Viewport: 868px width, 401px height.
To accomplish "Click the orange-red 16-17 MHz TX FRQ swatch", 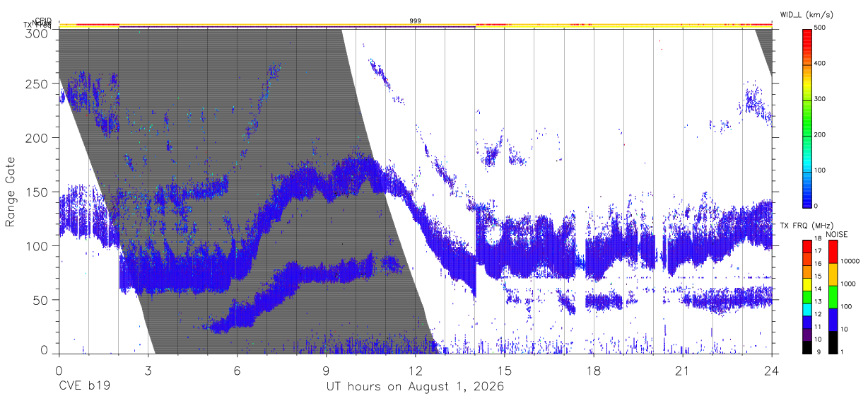I will click(x=807, y=259).
